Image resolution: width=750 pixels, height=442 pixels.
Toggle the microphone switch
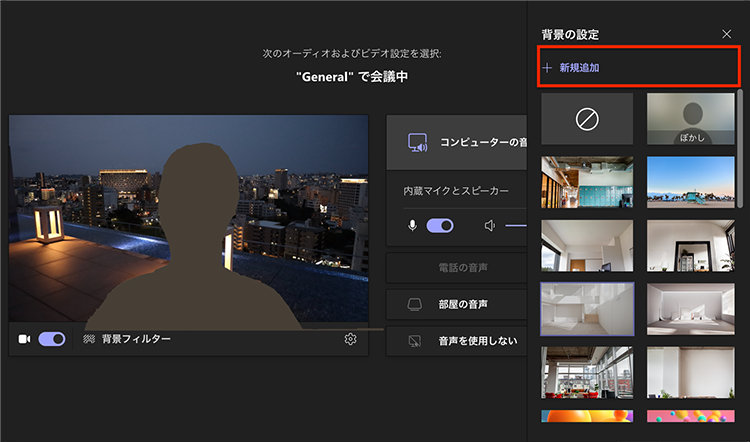pyautogui.click(x=440, y=226)
